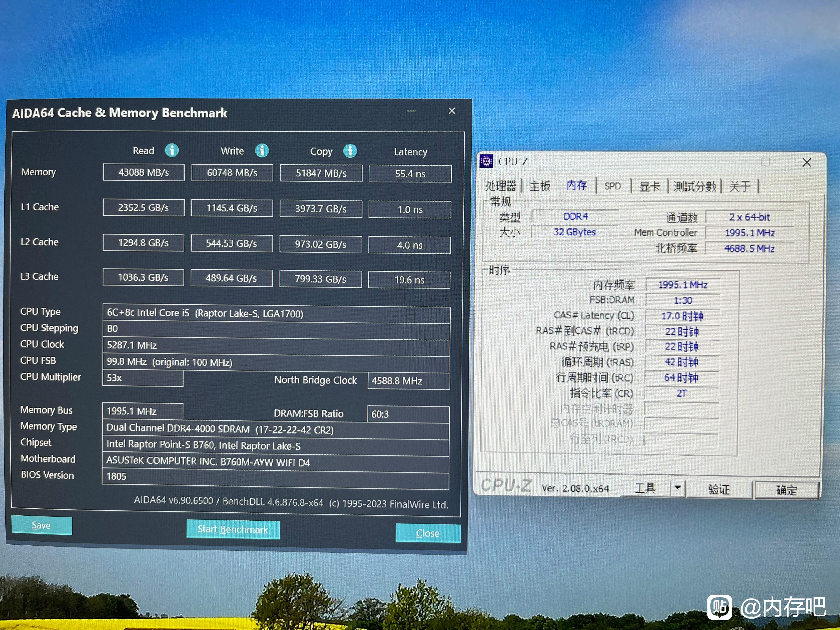Switch to the 测試分數 tab in CPU-Z
Image resolution: width=840 pixels, height=630 pixels.
point(695,186)
